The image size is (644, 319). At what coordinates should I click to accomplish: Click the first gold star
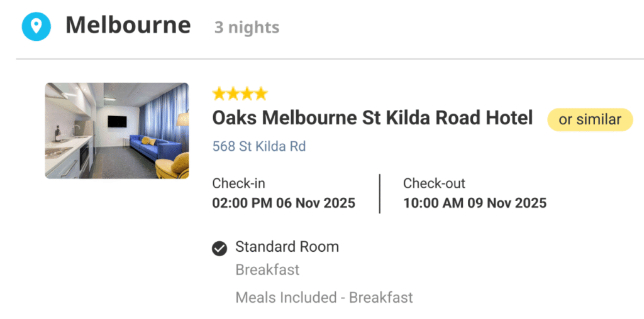(219, 94)
